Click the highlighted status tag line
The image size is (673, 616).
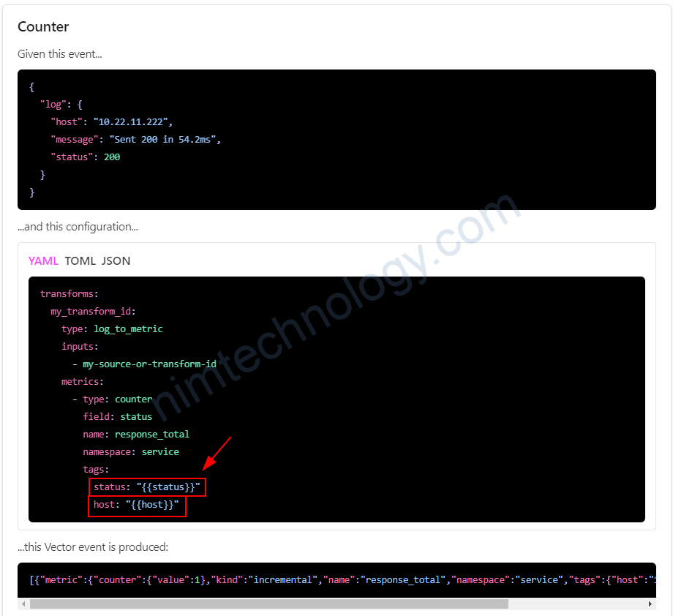[146, 487]
